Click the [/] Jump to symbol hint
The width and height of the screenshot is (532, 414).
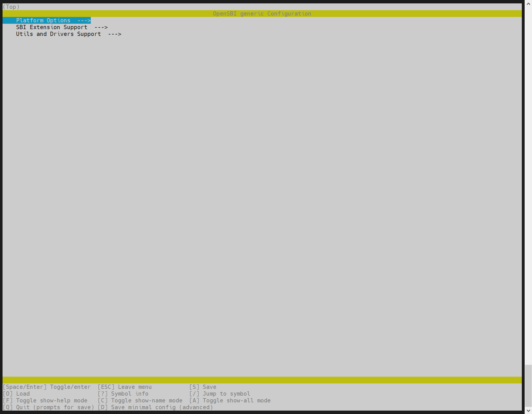(219, 394)
